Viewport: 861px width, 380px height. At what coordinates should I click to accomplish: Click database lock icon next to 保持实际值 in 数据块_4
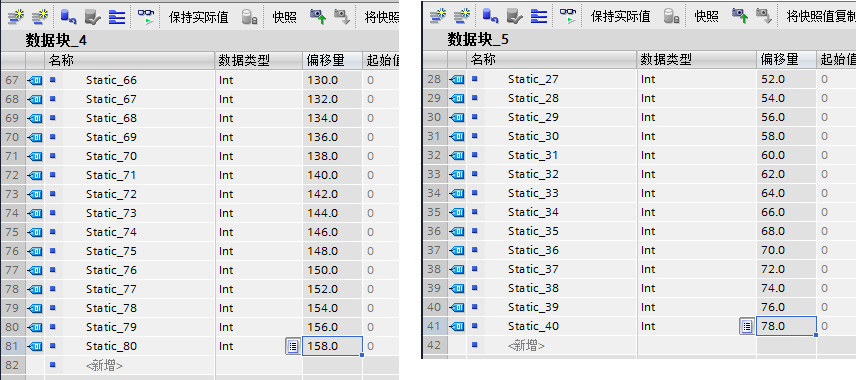point(250,18)
